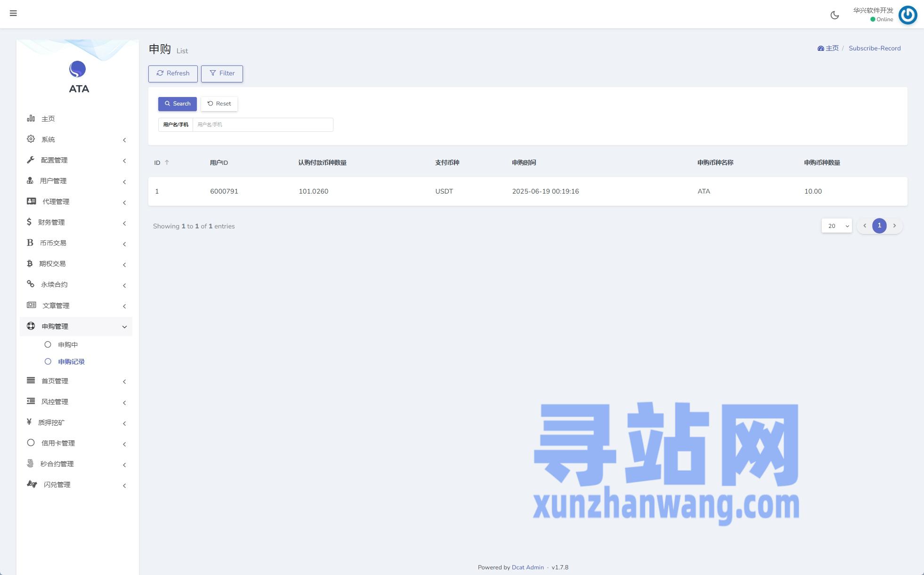The image size is (924, 575).
Task: Click USDT payment currency cell
Action: click(x=444, y=191)
